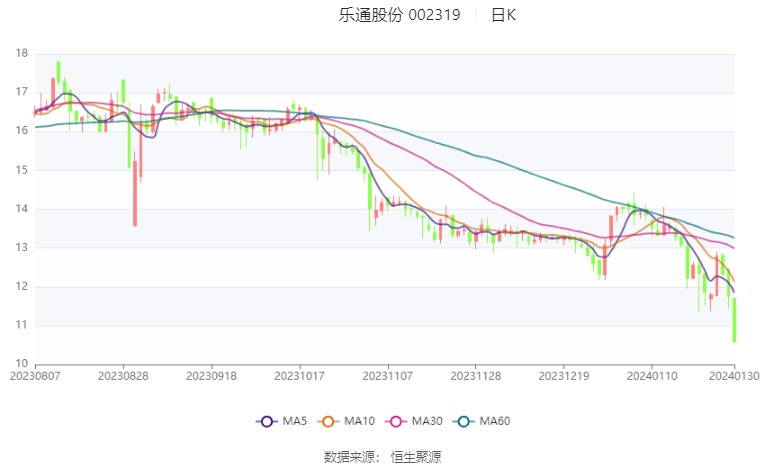
Task: Select the 日K chart type label
Action: pos(504,15)
